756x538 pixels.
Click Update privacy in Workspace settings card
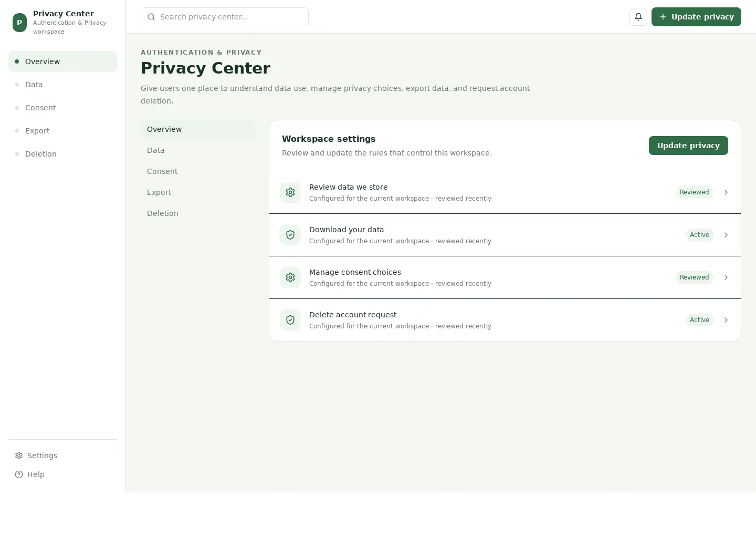tap(688, 146)
